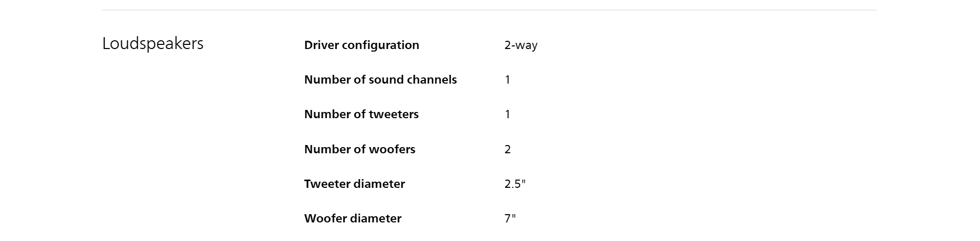Click the Loudspeakers section heading
The width and height of the screenshot is (980, 241).
click(x=153, y=44)
